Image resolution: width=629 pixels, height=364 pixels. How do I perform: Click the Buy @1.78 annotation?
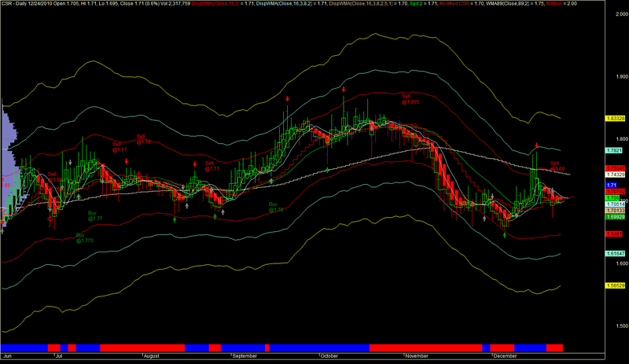276,207
